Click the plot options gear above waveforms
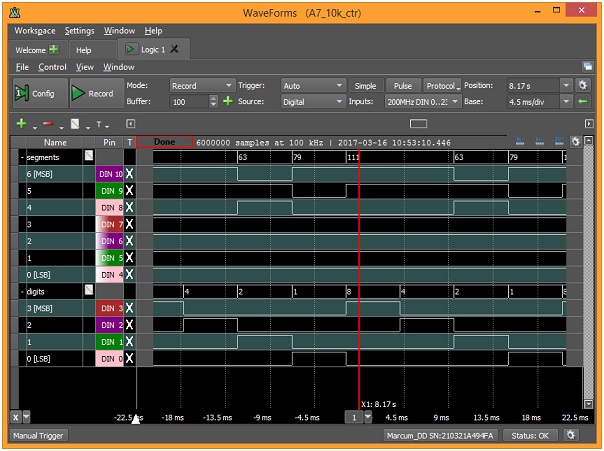Screen dimensions: 604x451 coord(575,141)
